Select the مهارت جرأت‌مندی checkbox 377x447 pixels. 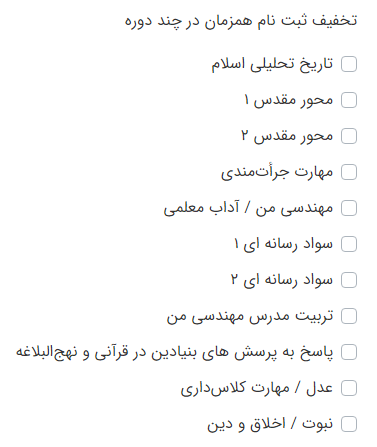[349, 172]
